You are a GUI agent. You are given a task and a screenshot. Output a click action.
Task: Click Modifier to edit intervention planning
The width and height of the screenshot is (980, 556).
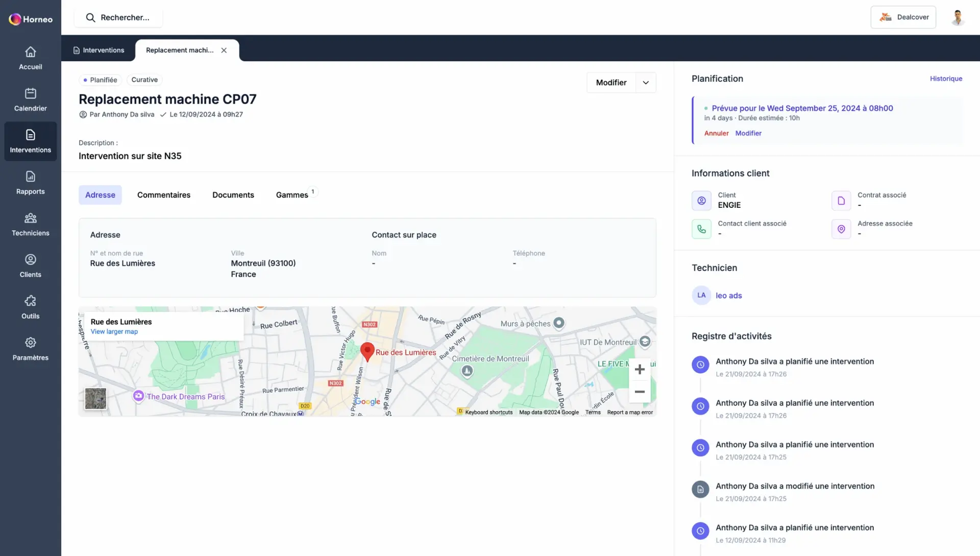(x=748, y=133)
